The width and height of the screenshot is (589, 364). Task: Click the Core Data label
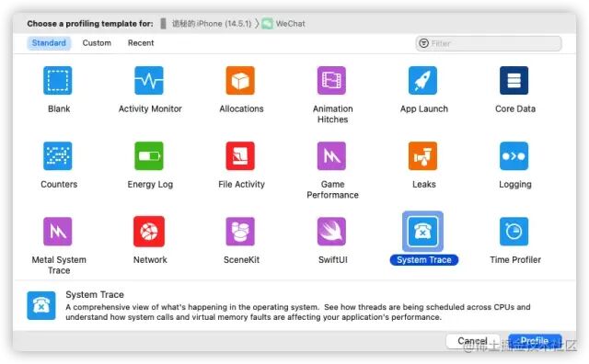click(x=515, y=108)
